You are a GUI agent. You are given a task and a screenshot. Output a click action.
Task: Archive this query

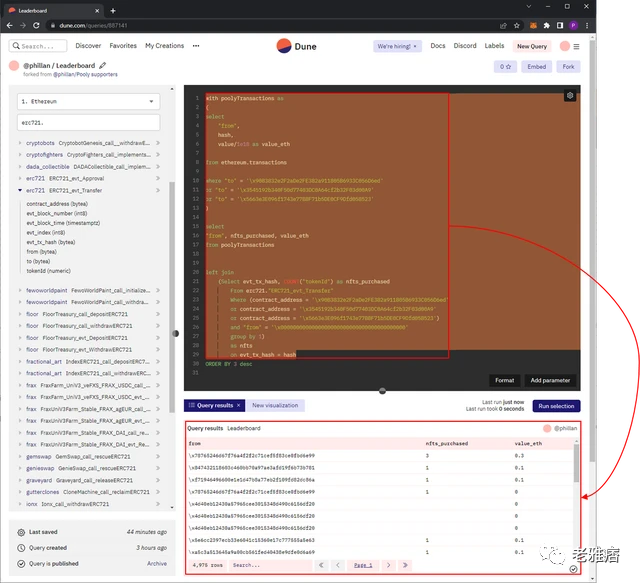[x=157, y=563]
